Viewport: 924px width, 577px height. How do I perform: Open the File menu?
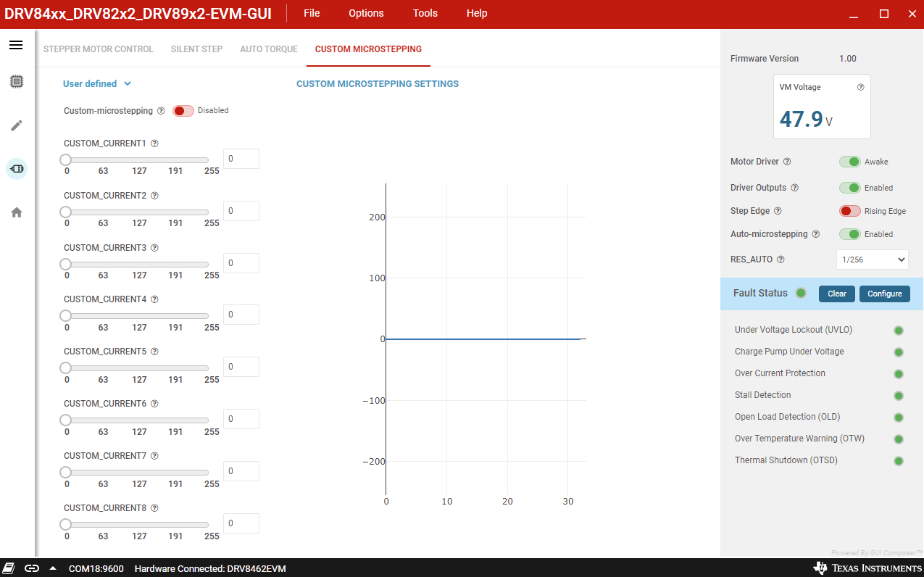pyautogui.click(x=312, y=13)
